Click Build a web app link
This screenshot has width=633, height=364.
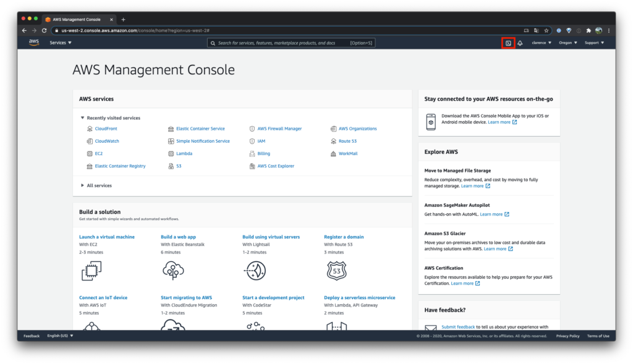[179, 237]
